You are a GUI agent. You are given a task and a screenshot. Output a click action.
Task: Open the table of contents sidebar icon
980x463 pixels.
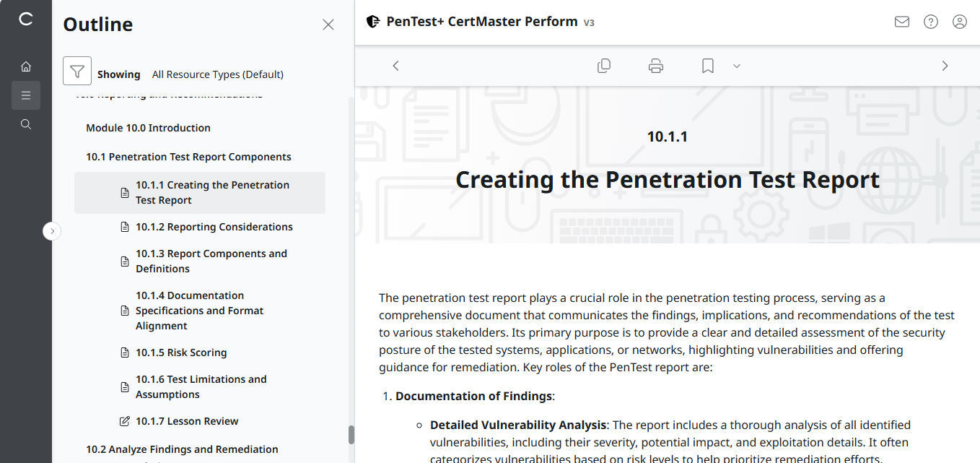pyautogui.click(x=26, y=95)
